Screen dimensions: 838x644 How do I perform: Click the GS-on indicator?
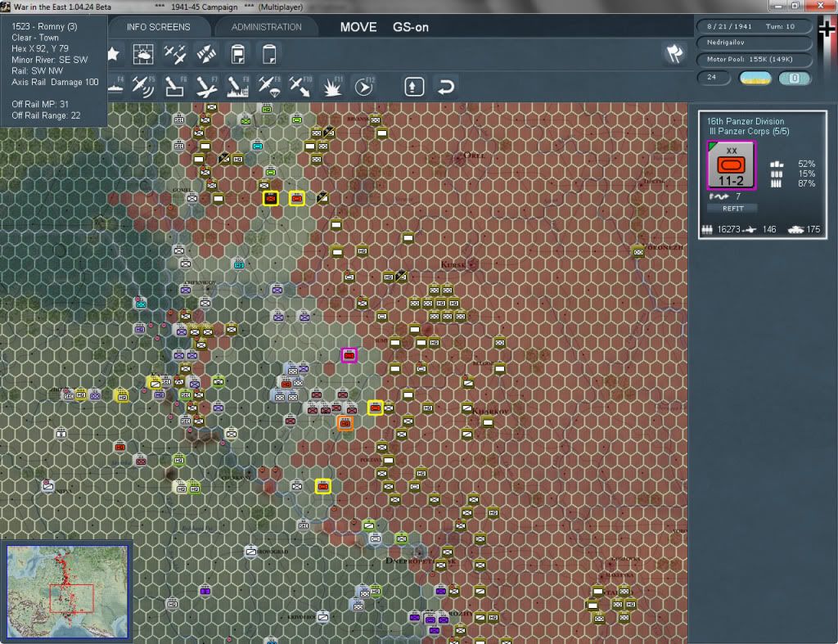(411, 27)
